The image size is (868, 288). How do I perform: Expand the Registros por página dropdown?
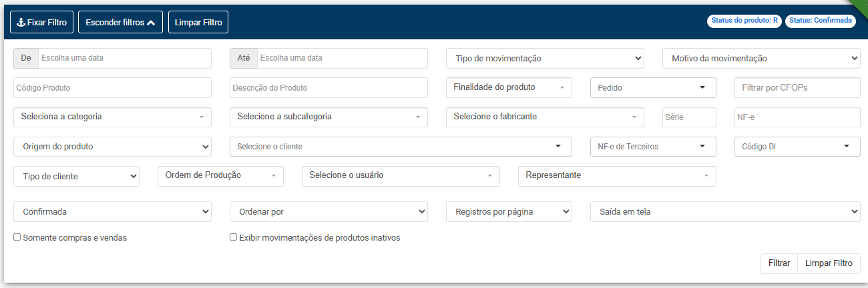pos(509,212)
